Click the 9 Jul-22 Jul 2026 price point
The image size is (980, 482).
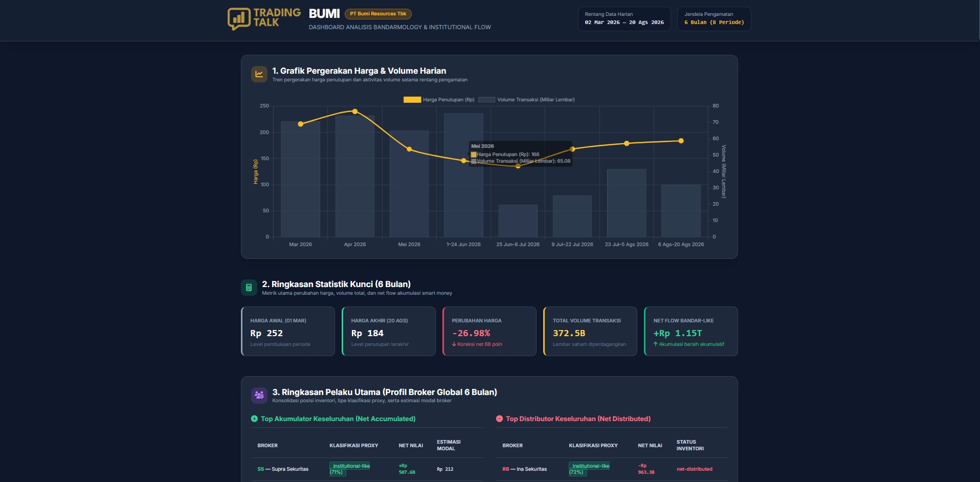572,149
